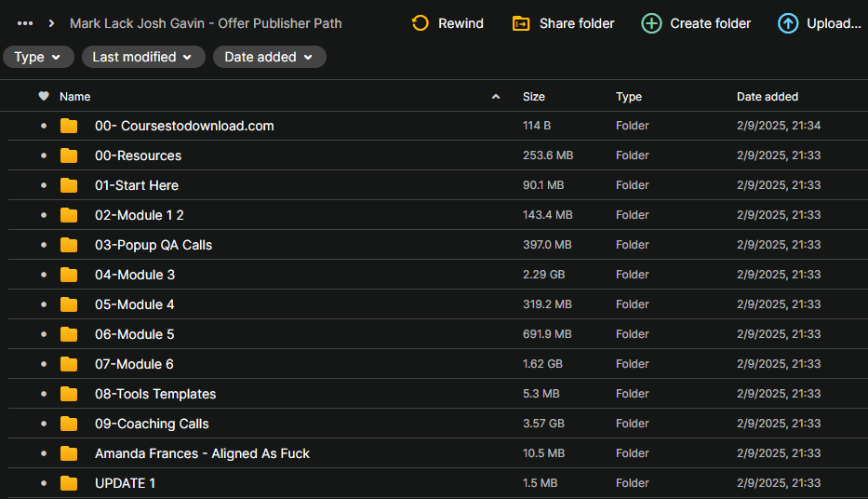The width and height of the screenshot is (868, 499).
Task: Open the three-dots breadcrumb menu
Action: click(x=25, y=23)
